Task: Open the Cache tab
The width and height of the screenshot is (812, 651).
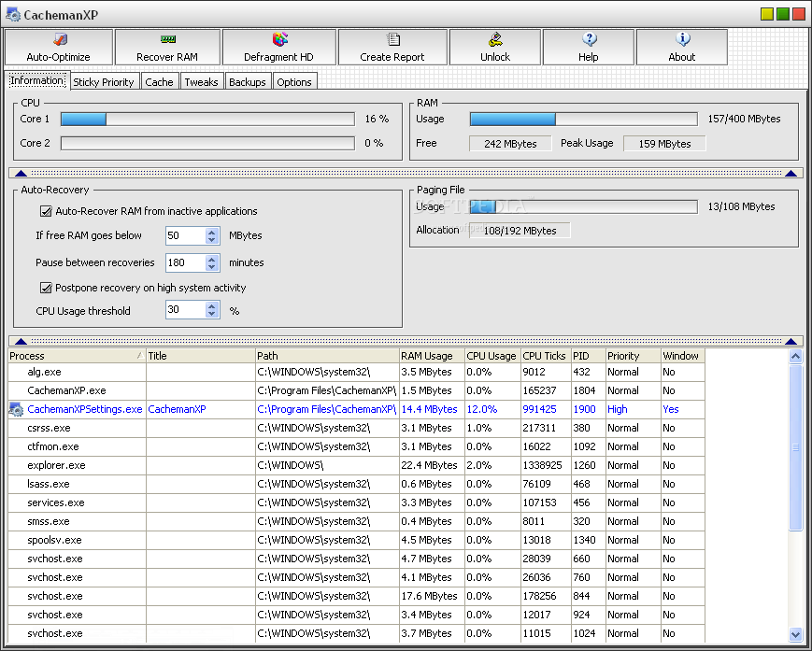Action: pos(160,82)
